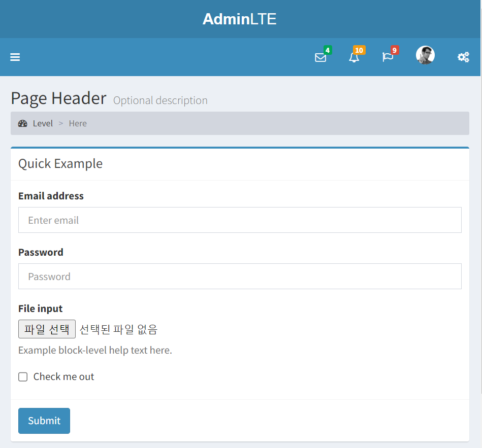The width and height of the screenshot is (482, 448).
Task: Click the Optional description subtitle
Action: point(160,100)
